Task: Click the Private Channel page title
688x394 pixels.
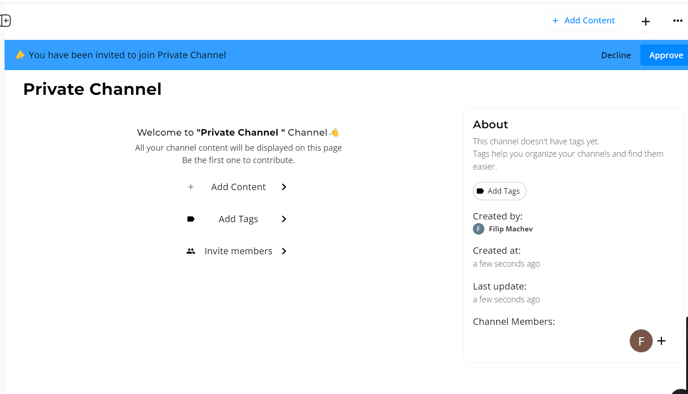Action: (92, 89)
